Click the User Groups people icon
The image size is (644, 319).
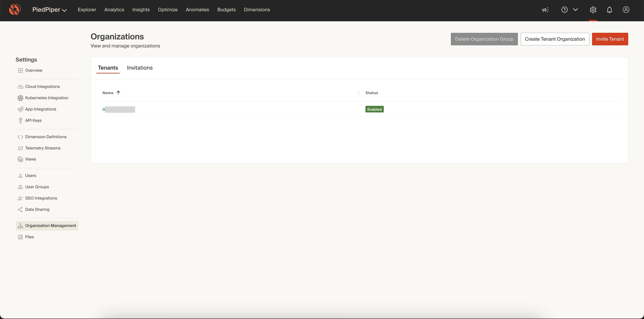click(20, 187)
